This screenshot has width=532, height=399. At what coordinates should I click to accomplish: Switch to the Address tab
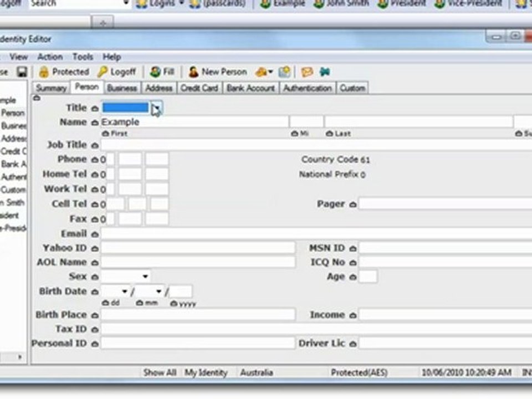click(159, 88)
